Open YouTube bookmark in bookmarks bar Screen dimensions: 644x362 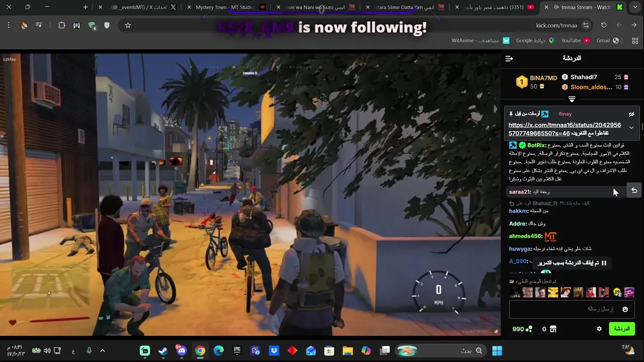(575, 40)
